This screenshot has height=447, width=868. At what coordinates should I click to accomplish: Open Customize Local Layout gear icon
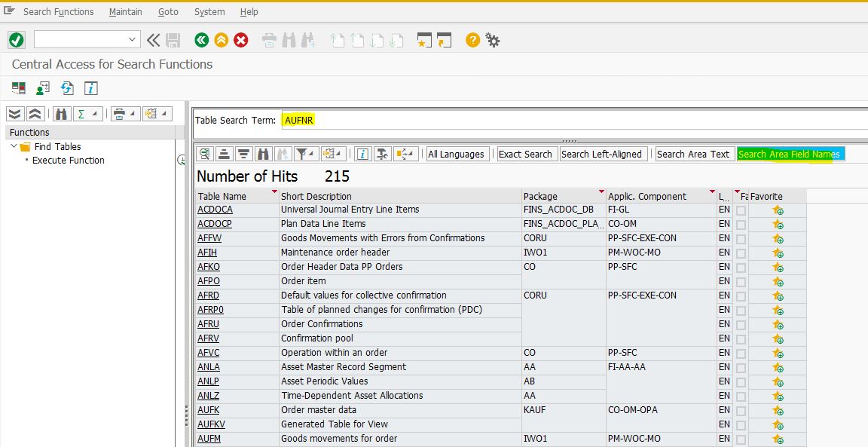coord(493,40)
